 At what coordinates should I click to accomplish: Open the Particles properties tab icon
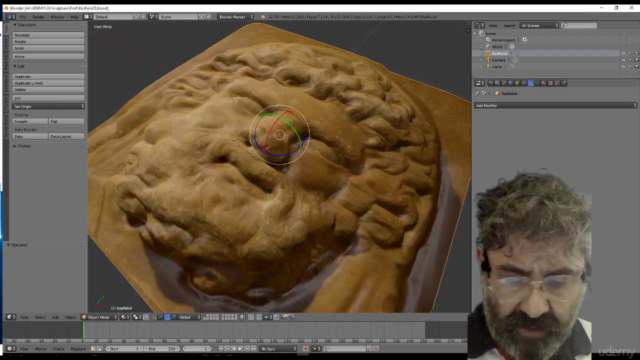point(557,83)
